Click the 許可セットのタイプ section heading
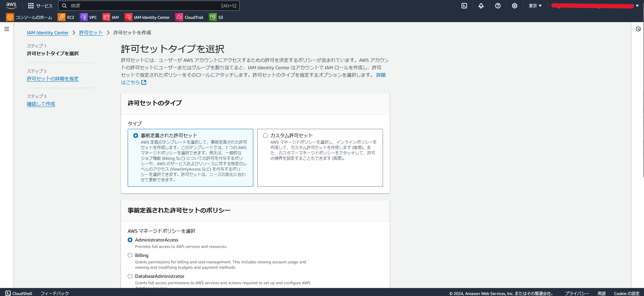 (x=155, y=103)
